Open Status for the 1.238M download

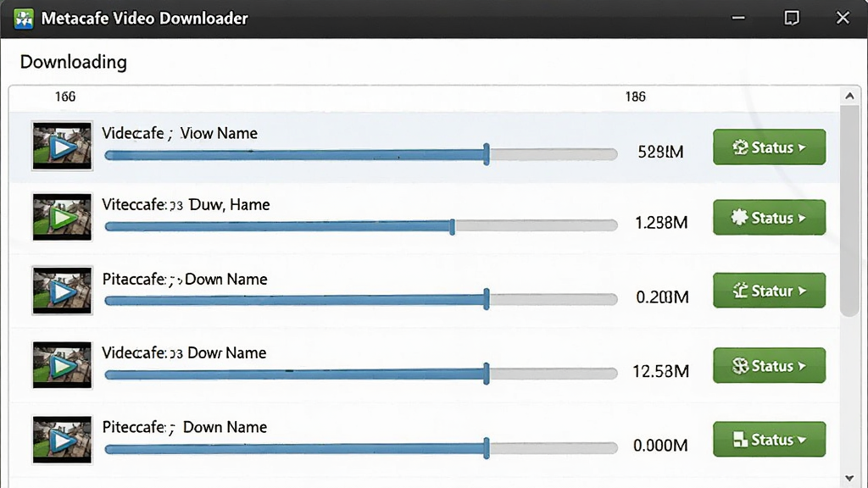point(769,218)
